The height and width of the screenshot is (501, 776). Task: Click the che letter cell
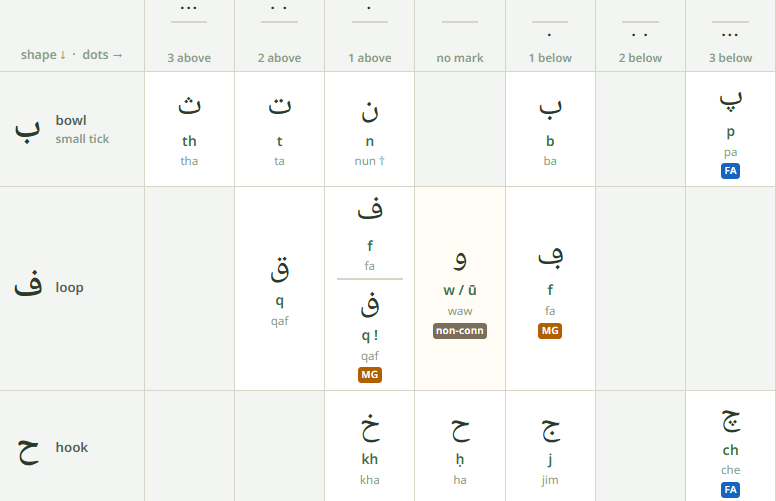[x=730, y=446]
